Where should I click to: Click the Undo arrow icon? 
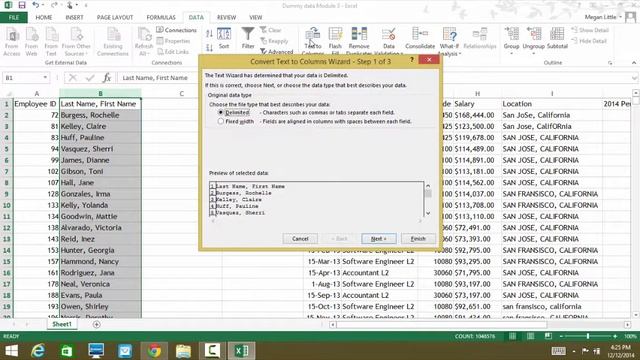(x=36, y=5)
